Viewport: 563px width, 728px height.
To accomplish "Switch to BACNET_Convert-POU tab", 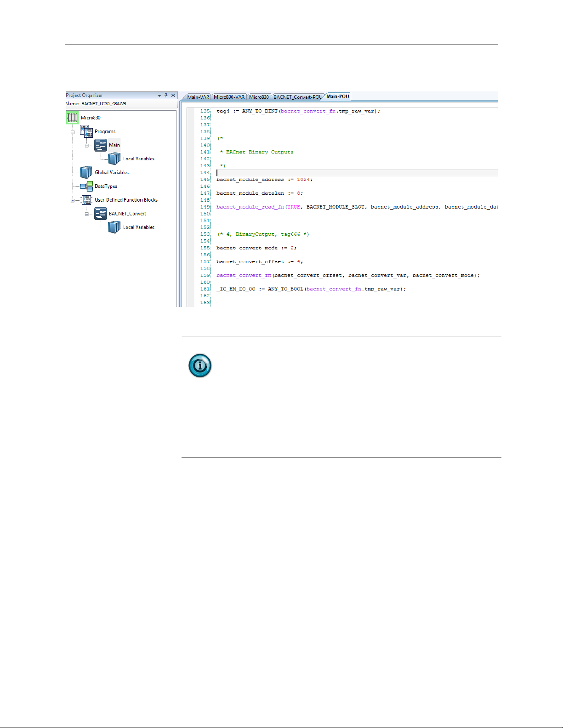I will 297,97.
